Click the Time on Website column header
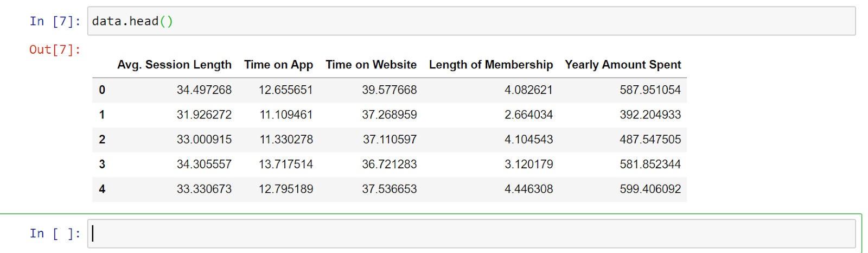The width and height of the screenshot is (868, 253). [x=371, y=65]
